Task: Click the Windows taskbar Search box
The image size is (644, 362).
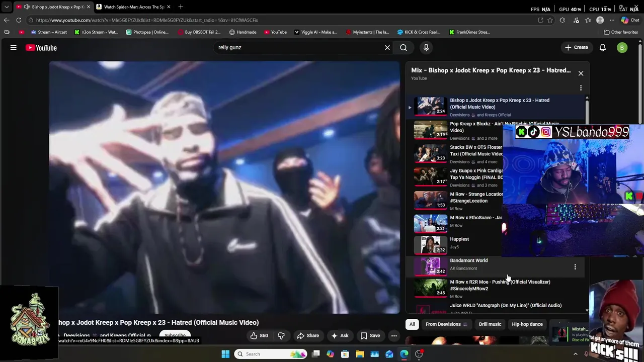Action: (271, 354)
